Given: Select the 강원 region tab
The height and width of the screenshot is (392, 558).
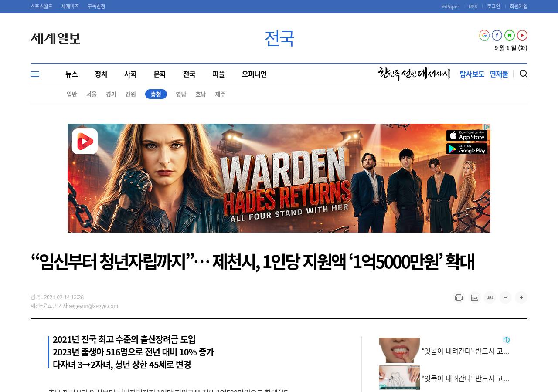Looking at the screenshot, I should point(131,94).
